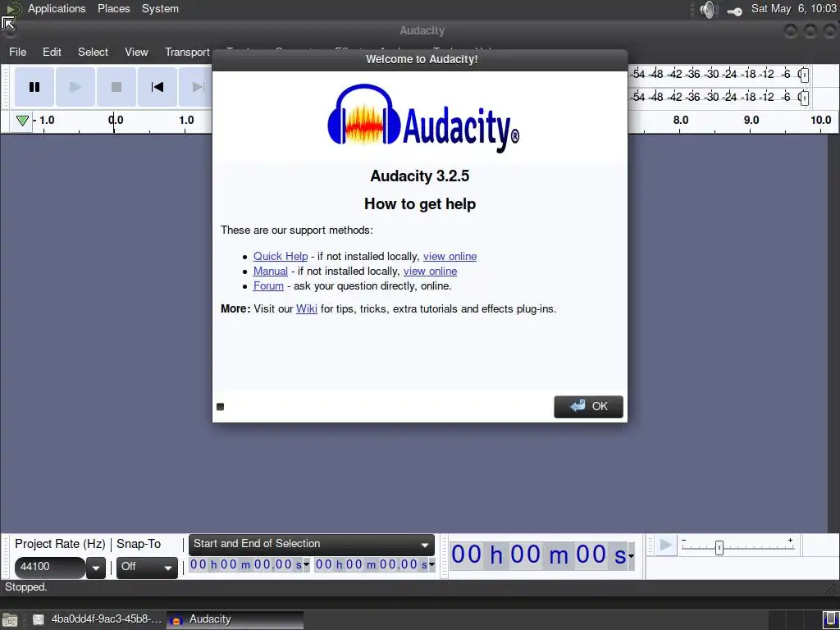Click the green triangle timeline options icon
Image resolution: width=840 pixels, height=630 pixels.
click(22, 121)
